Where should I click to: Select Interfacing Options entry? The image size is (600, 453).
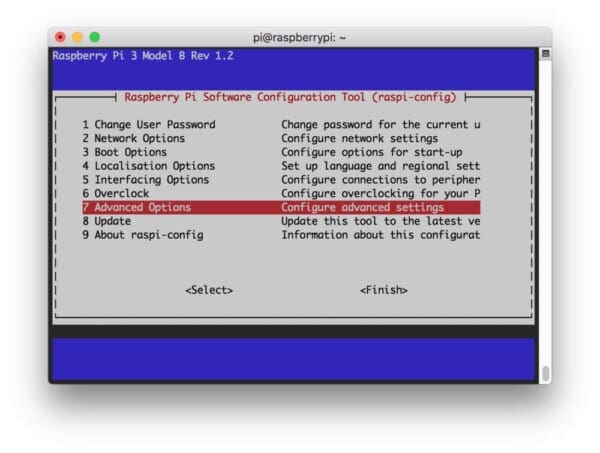tap(145, 180)
